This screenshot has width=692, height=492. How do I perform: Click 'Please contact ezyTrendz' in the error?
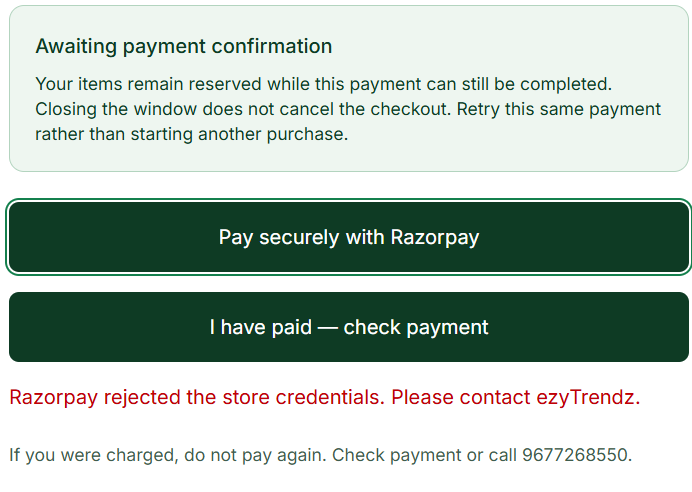pos(513,397)
